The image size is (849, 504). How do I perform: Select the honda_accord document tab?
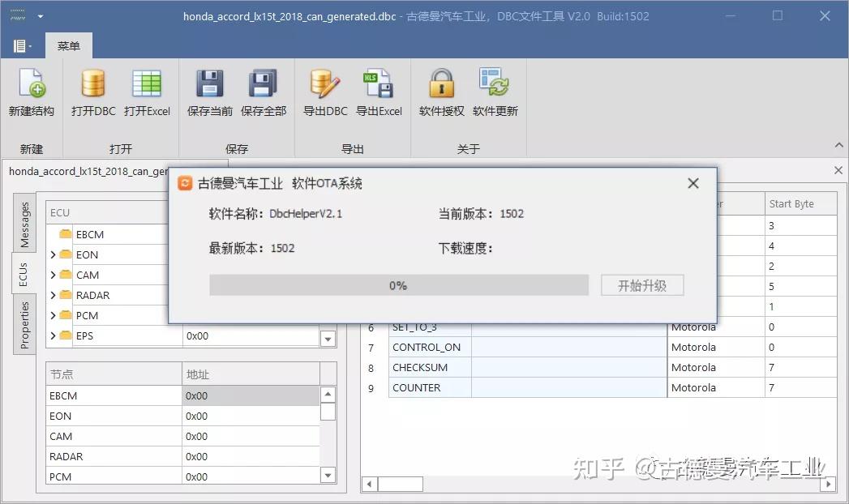pyautogui.click(x=88, y=172)
